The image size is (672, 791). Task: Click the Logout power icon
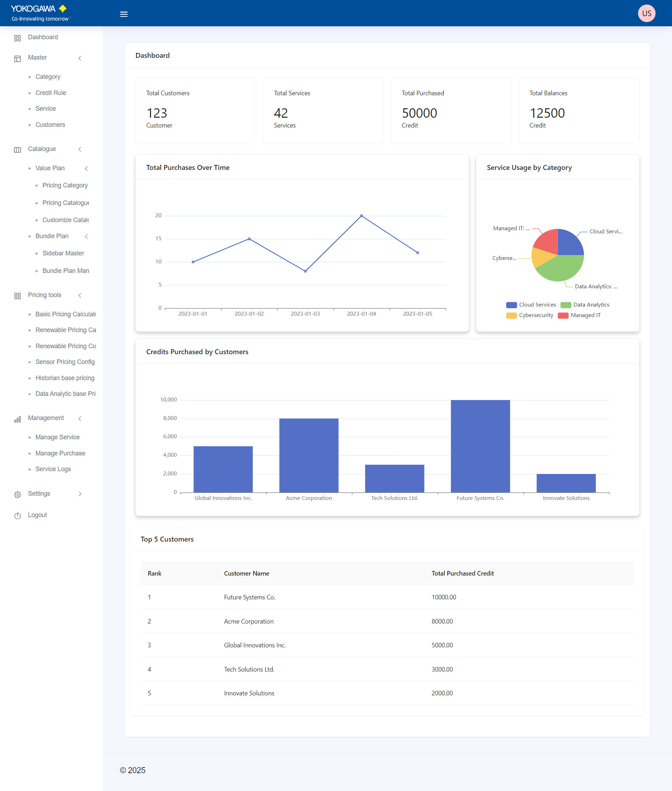pos(17,515)
